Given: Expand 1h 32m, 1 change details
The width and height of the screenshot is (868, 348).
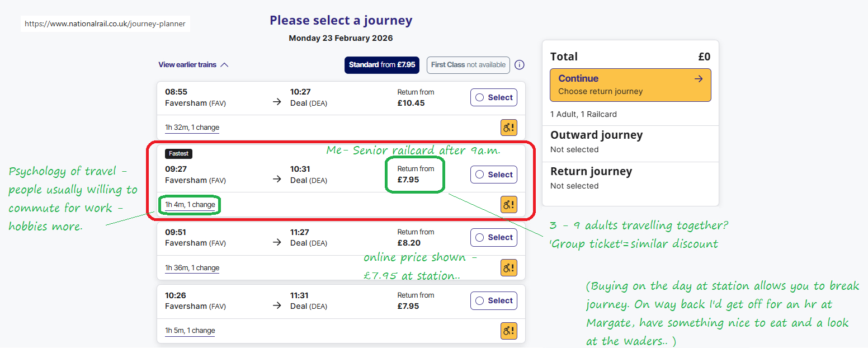Looking at the screenshot, I should click(192, 128).
